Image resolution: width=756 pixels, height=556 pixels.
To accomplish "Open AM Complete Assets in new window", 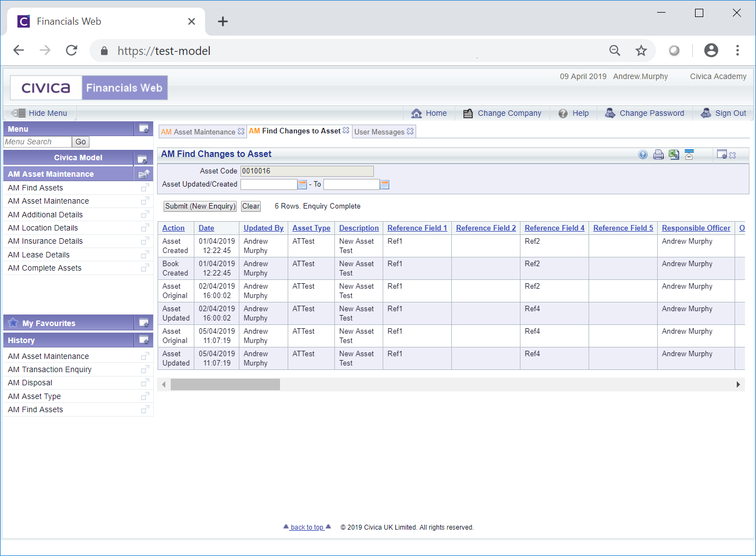I will click(145, 268).
